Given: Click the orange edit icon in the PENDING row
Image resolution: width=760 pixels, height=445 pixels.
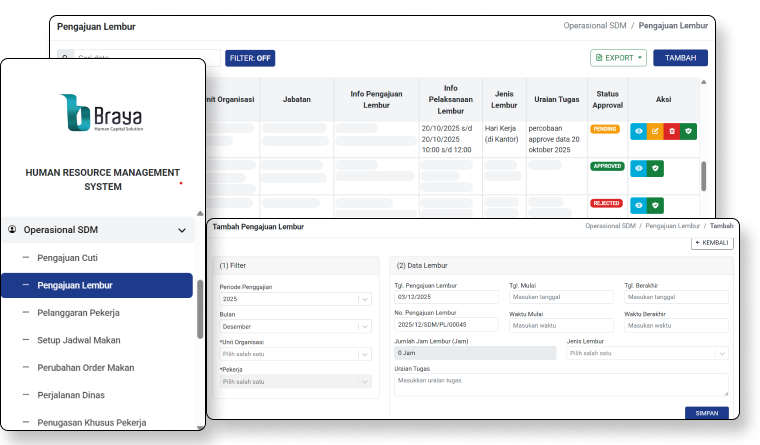Looking at the screenshot, I should [655, 131].
